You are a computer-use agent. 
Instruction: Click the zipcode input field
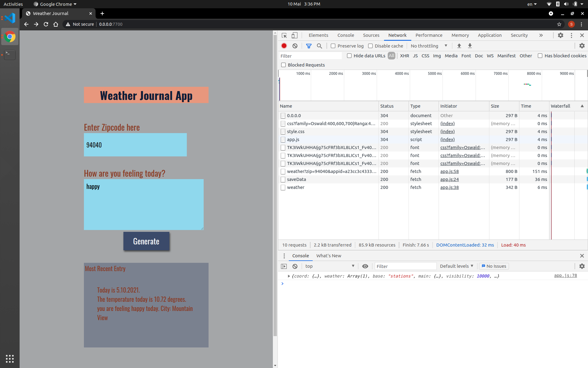coord(135,144)
